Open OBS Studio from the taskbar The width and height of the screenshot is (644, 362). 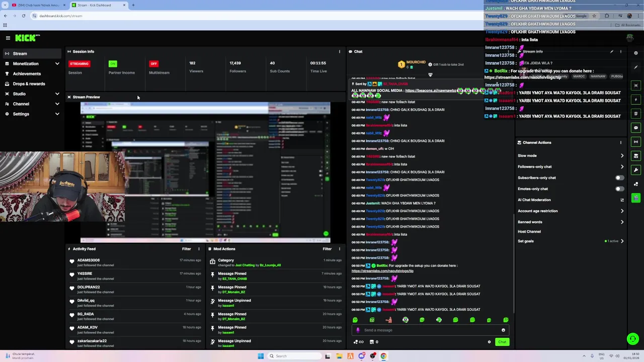coord(373,356)
